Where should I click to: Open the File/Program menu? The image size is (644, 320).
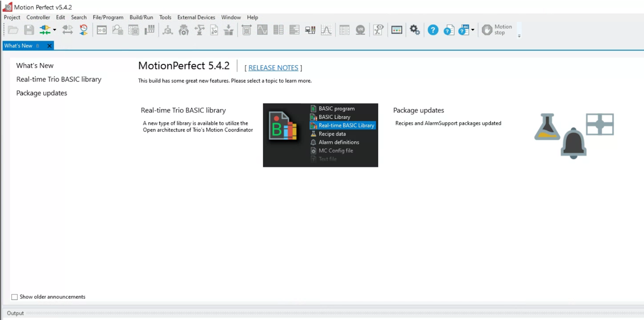(108, 17)
